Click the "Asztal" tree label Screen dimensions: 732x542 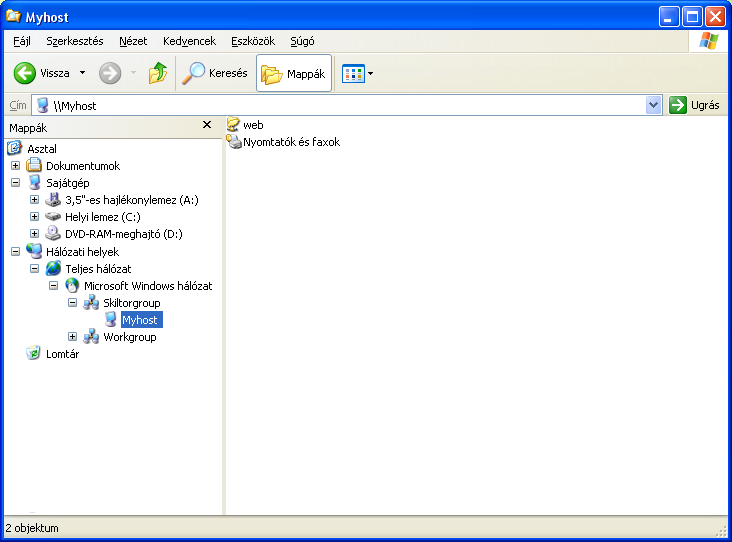(42, 149)
